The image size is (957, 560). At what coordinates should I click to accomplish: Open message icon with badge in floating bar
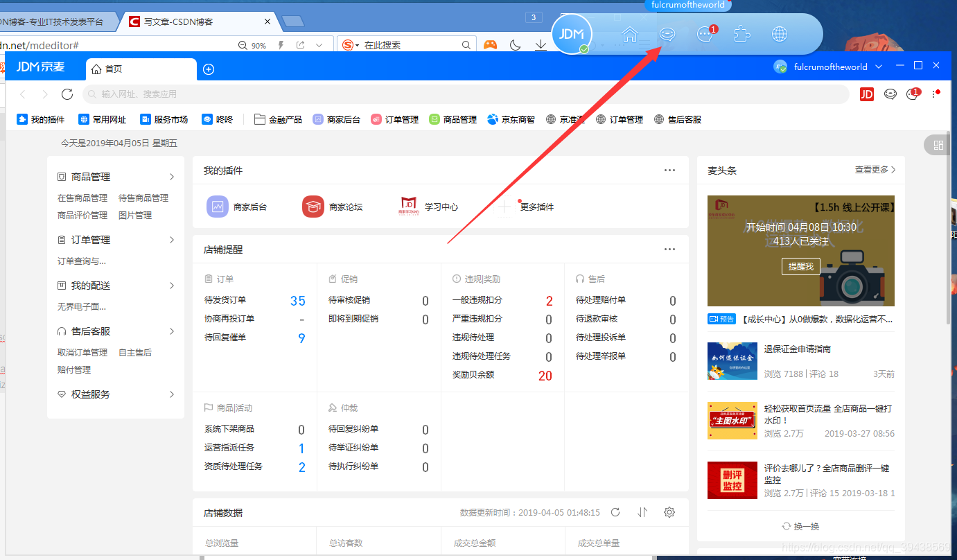[705, 34]
